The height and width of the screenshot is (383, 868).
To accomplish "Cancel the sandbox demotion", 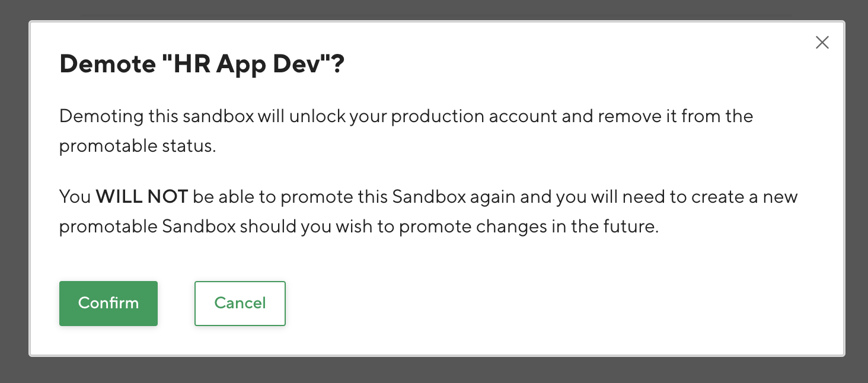I will click(x=240, y=304).
